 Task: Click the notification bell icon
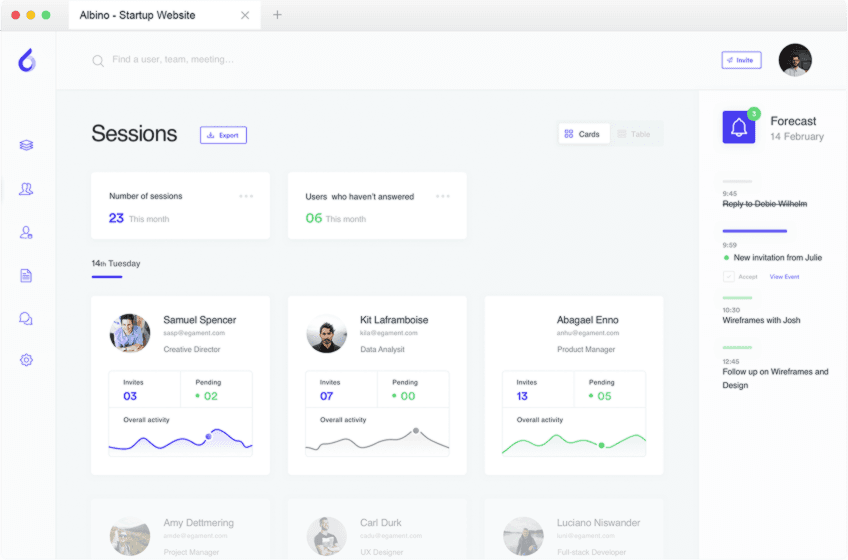(739, 127)
